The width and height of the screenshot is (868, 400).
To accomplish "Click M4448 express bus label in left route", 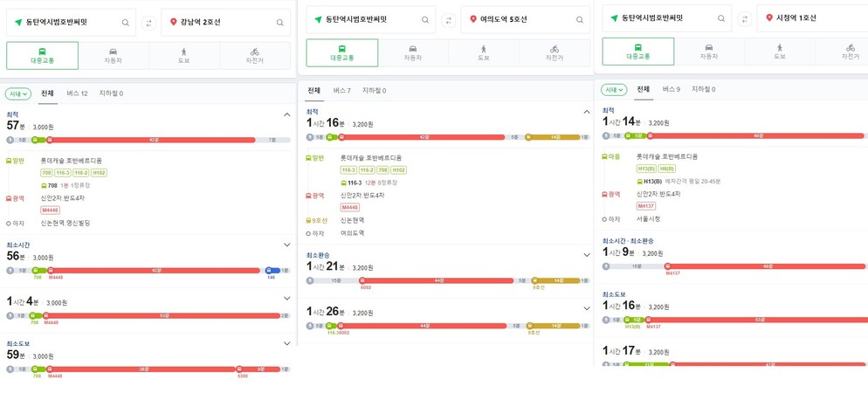I will tap(50, 210).
